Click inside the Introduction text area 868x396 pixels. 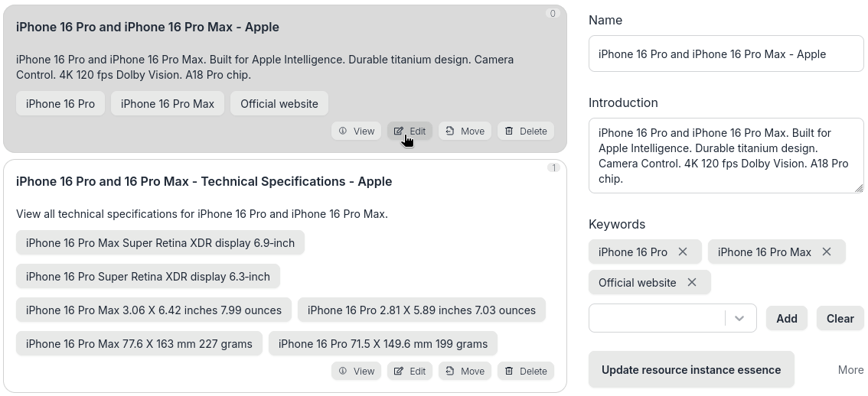click(726, 155)
